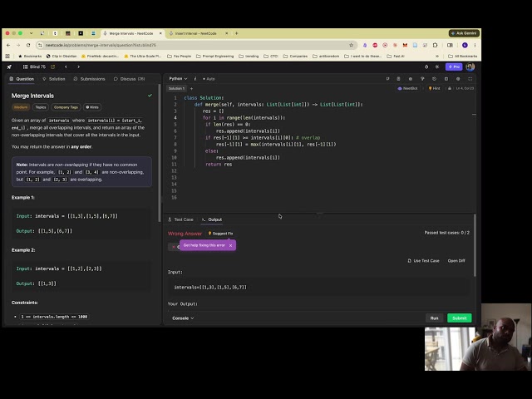Click the italic info icon next to Python
This screenshot has width=532, height=399.
click(195, 79)
